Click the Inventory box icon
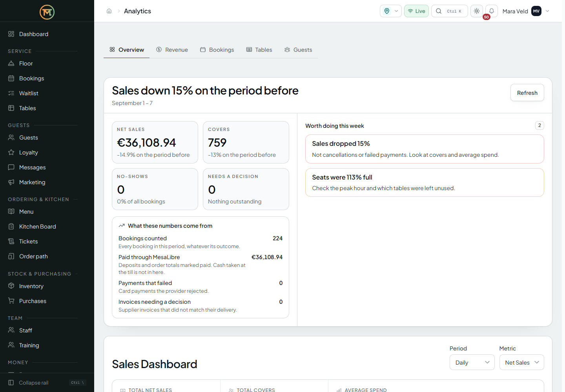Image resolution: width=565 pixels, height=392 pixels. [11, 286]
